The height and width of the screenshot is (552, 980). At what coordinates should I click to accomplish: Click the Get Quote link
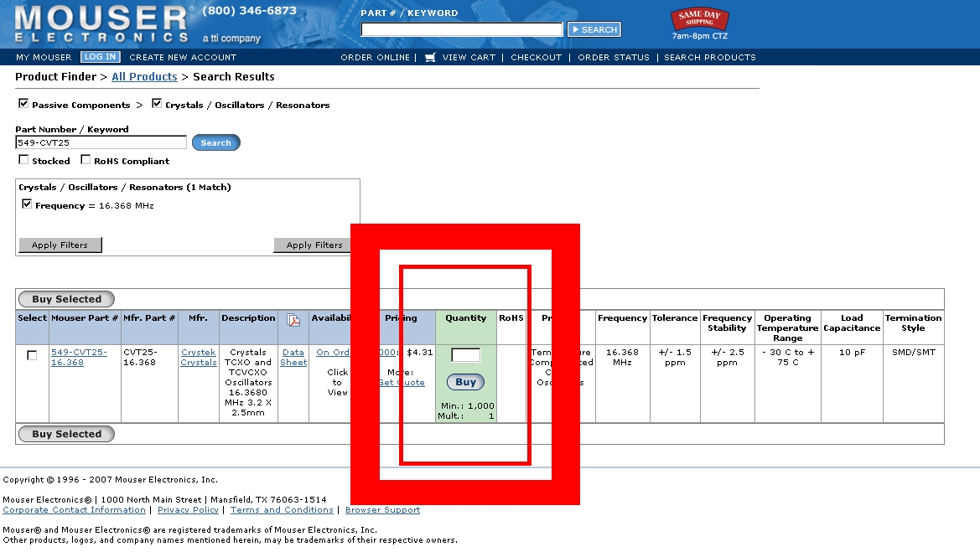pos(402,383)
